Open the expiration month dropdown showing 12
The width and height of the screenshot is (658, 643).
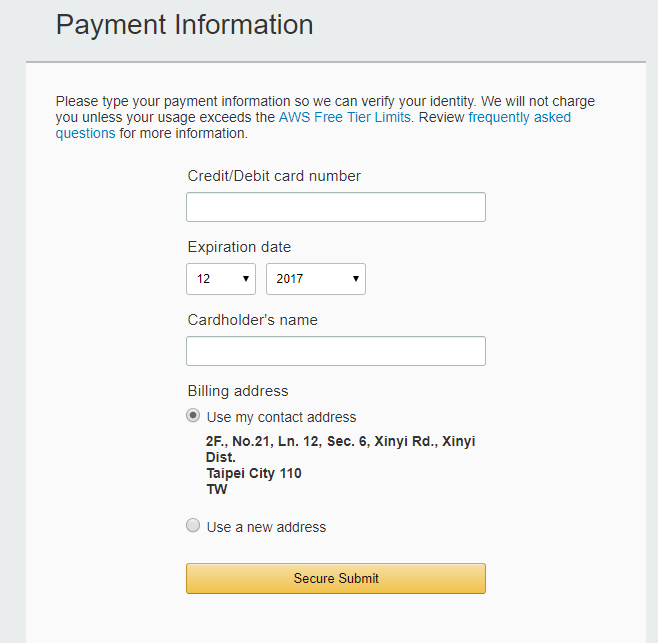[x=220, y=279]
